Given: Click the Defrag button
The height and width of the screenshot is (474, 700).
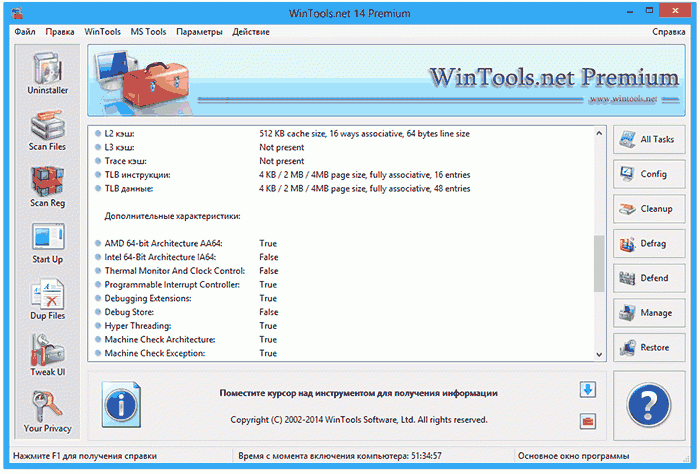Looking at the screenshot, I should tap(642, 244).
